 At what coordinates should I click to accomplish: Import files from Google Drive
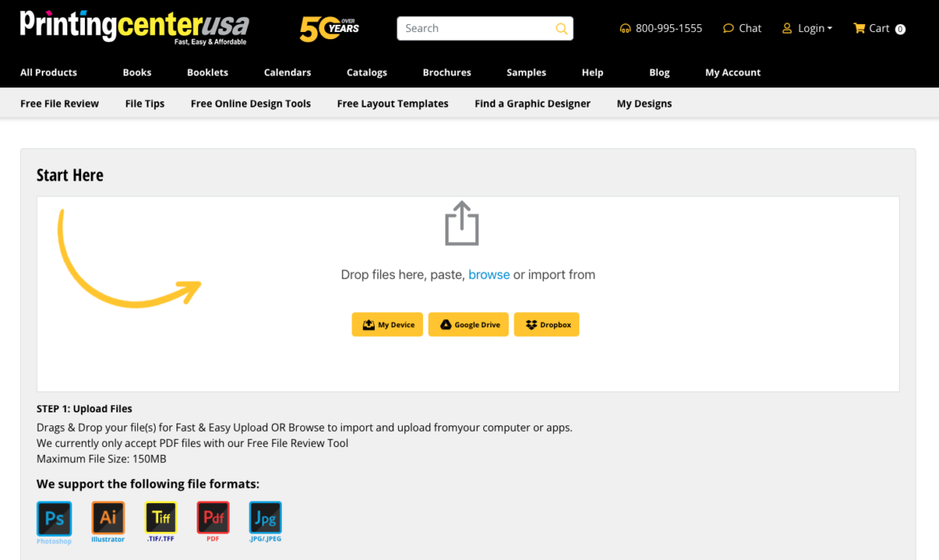point(469,325)
